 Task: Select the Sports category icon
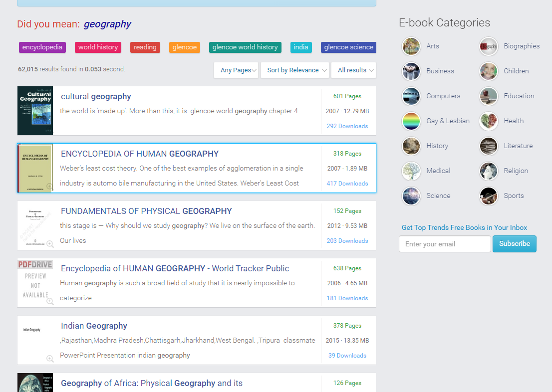(489, 196)
